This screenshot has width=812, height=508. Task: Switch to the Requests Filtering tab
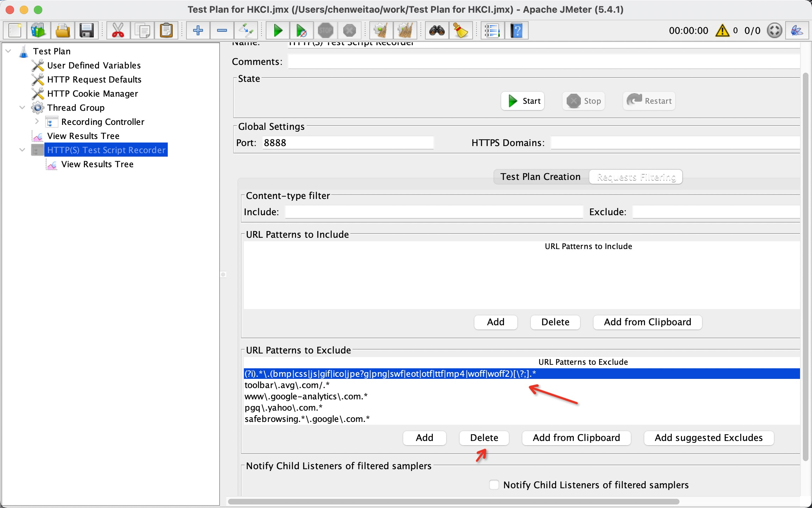click(636, 176)
